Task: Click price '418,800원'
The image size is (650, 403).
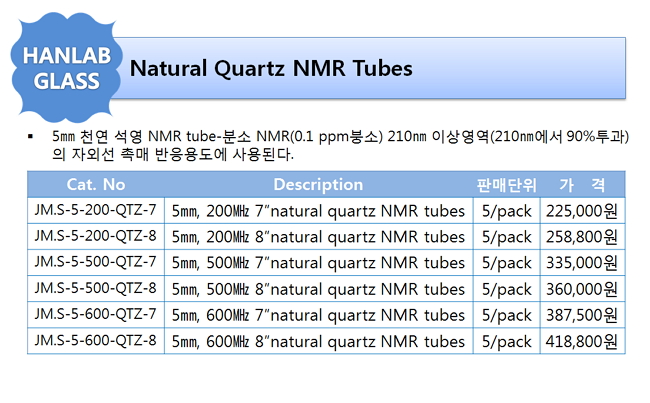Action: (582, 342)
